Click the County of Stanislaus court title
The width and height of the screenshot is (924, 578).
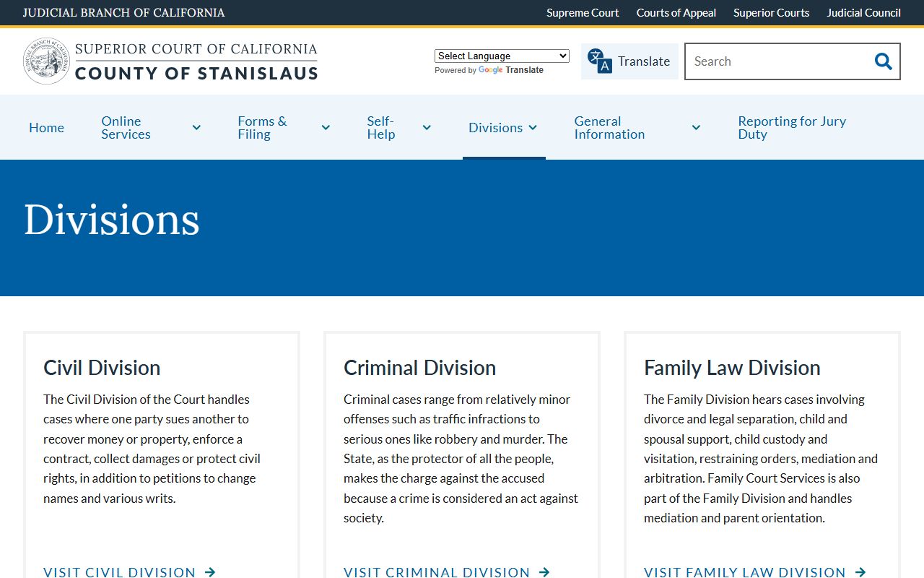tap(196, 73)
